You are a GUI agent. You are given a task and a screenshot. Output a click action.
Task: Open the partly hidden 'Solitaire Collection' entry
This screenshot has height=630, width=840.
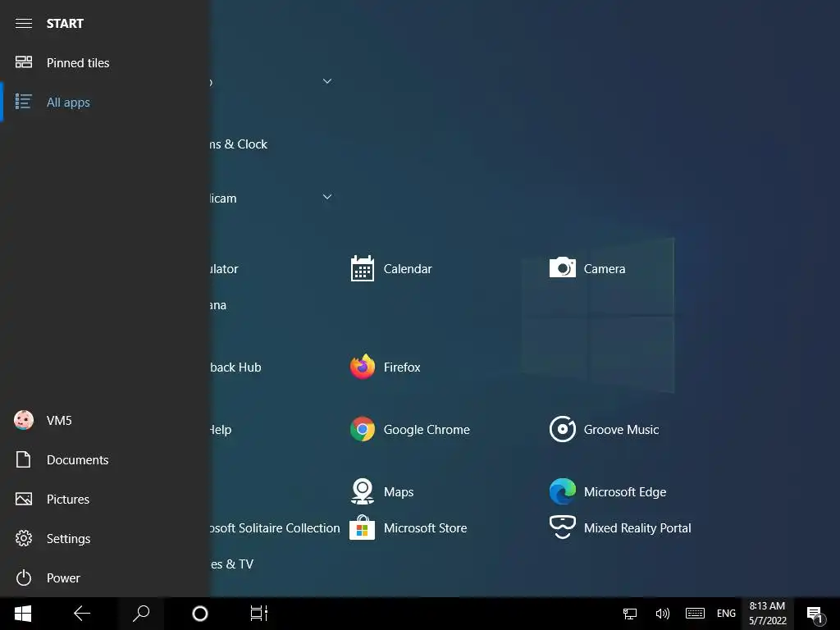[275, 527]
